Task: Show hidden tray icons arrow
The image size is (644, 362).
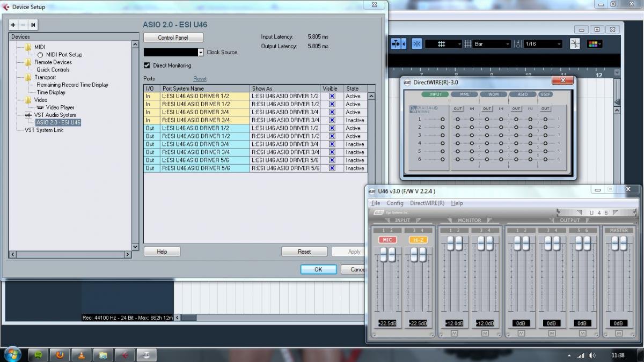Action: (x=569, y=355)
